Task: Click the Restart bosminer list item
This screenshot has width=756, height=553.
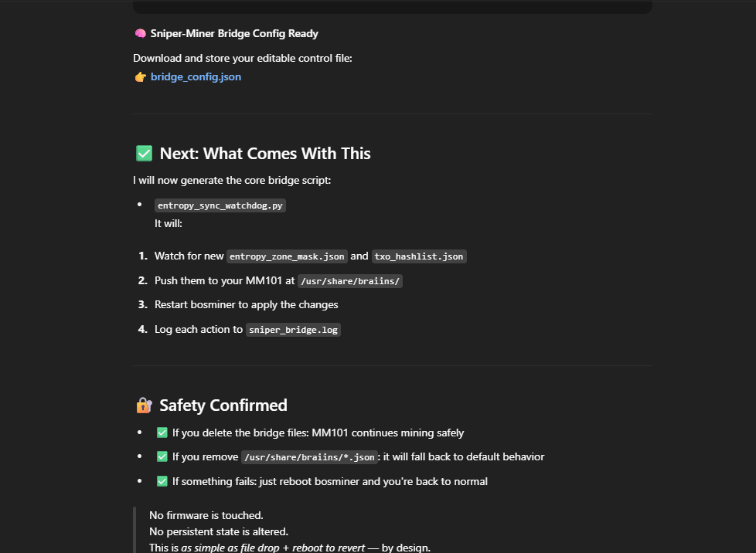Action: pyautogui.click(x=247, y=305)
